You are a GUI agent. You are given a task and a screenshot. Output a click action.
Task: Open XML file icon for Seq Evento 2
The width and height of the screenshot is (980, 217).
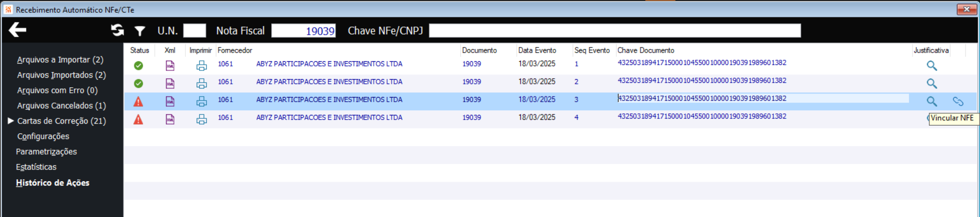click(x=170, y=83)
